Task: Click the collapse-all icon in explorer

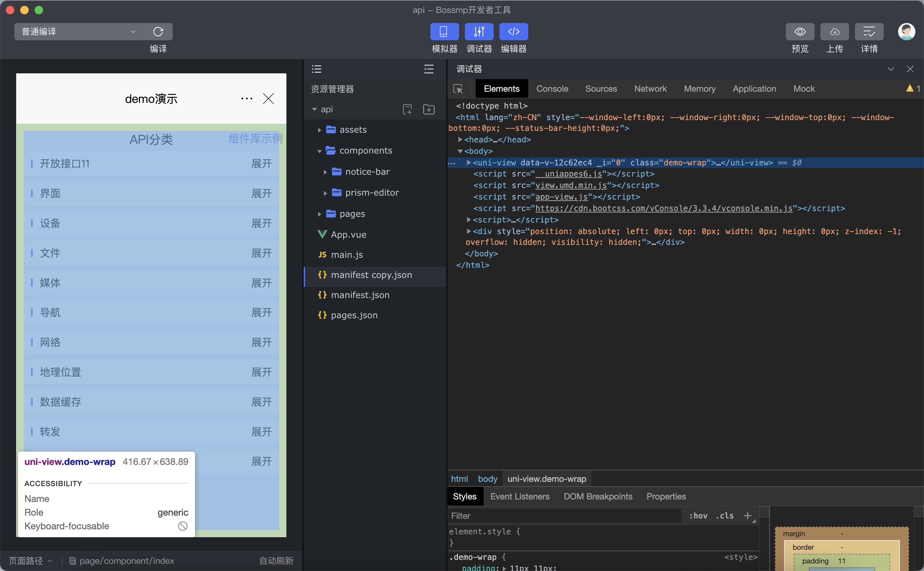Action: coord(429,69)
